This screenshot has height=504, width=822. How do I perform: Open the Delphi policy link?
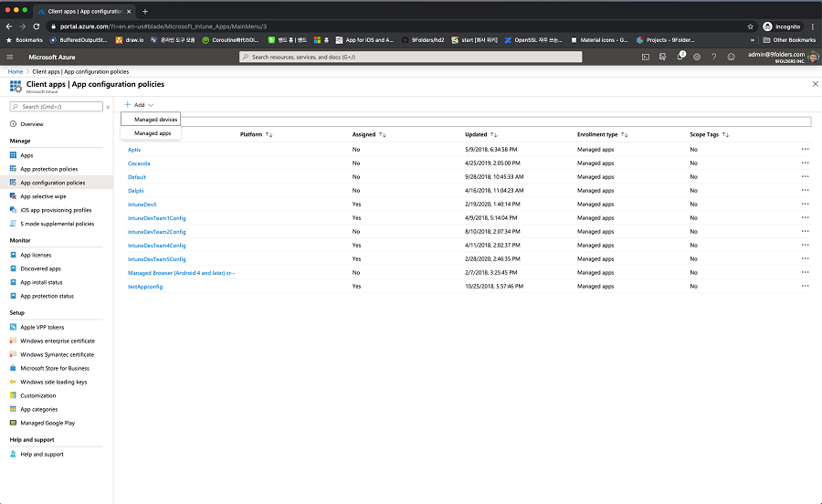(136, 191)
